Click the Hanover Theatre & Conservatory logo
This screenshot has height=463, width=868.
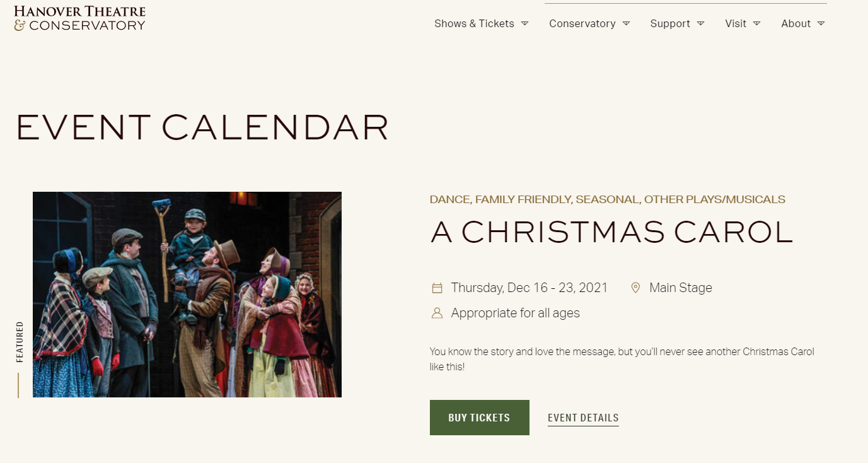[x=79, y=18]
